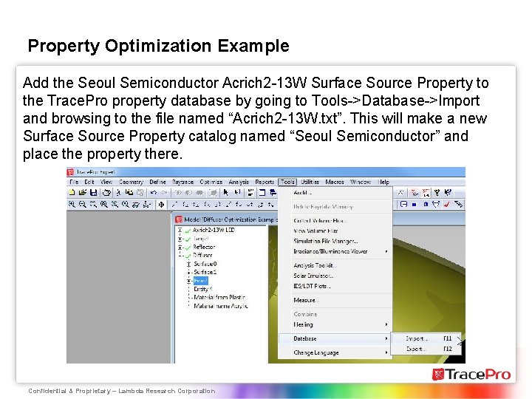Screen dimensions: 532x399
Task: Open the Utilities menu
Action: pyautogui.click(x=310, y=182)
